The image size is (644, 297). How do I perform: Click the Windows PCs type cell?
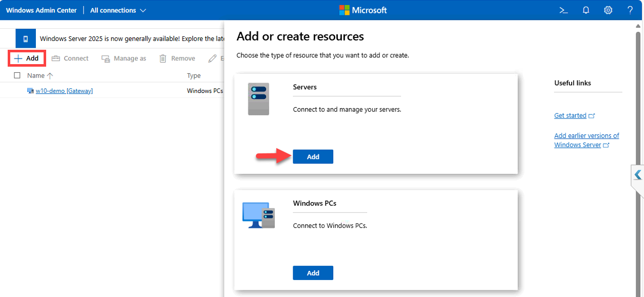point(205,91)
